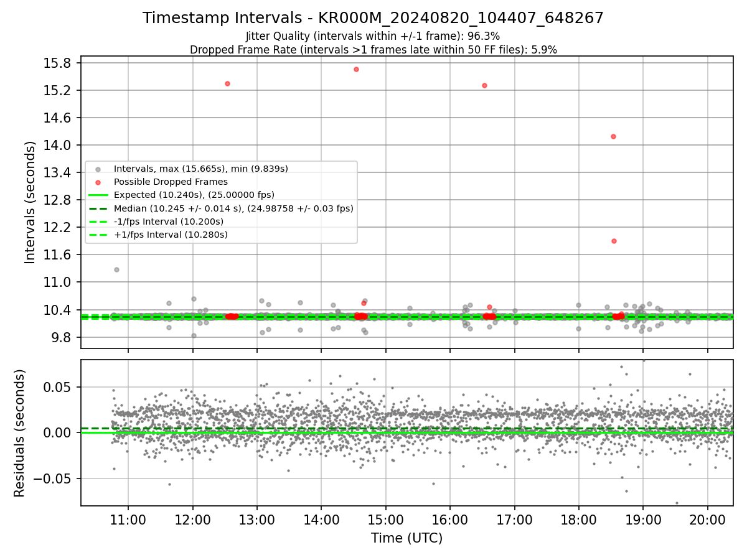Click the solid green line sample beside Expected
The width and height of the screenshot is (747, 560).
(98, 195)
